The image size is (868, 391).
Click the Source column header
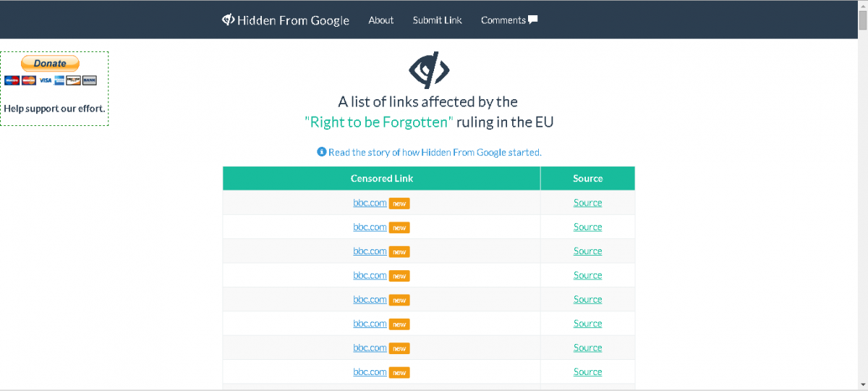[587, 178]
